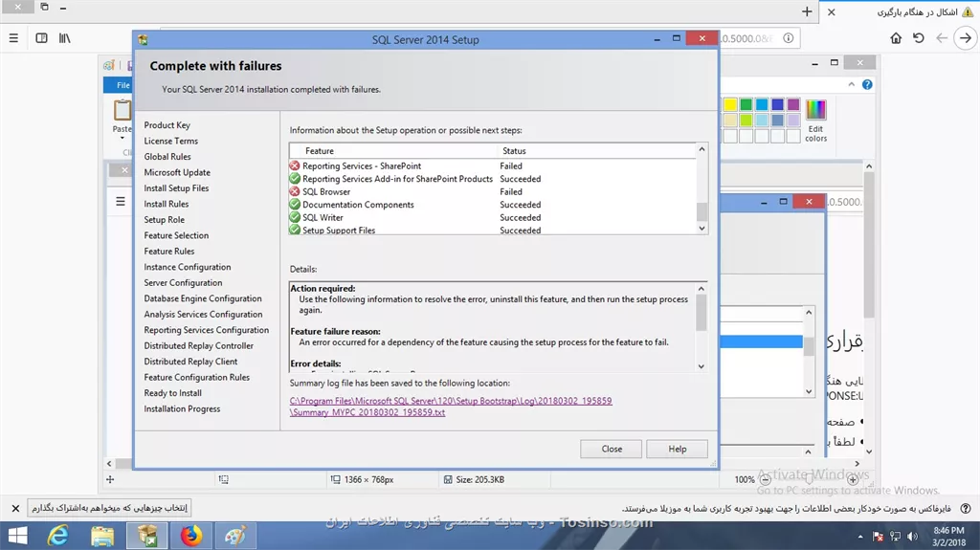Viewport: 980px width, 550px height.
Task: Open Firefox library icon
Action: (x=64, y=38)
